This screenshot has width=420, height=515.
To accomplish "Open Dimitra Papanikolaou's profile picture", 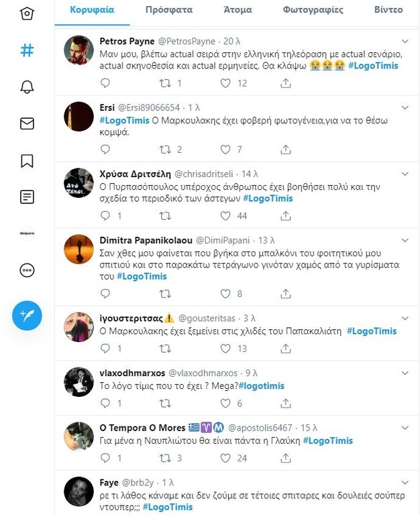I will point(78,249).
